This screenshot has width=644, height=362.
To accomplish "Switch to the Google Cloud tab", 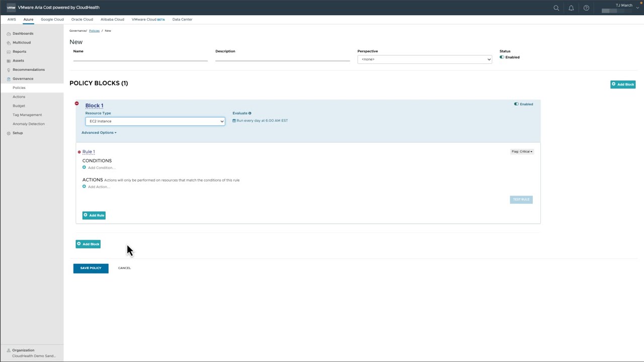I will 52,20.
